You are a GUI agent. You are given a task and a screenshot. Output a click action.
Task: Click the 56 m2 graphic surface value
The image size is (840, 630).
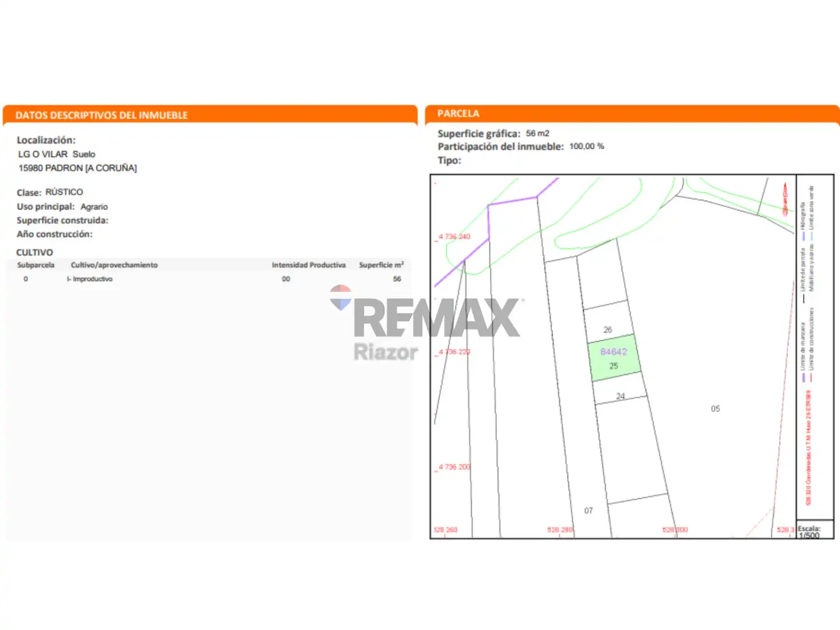tap(538, 134)
